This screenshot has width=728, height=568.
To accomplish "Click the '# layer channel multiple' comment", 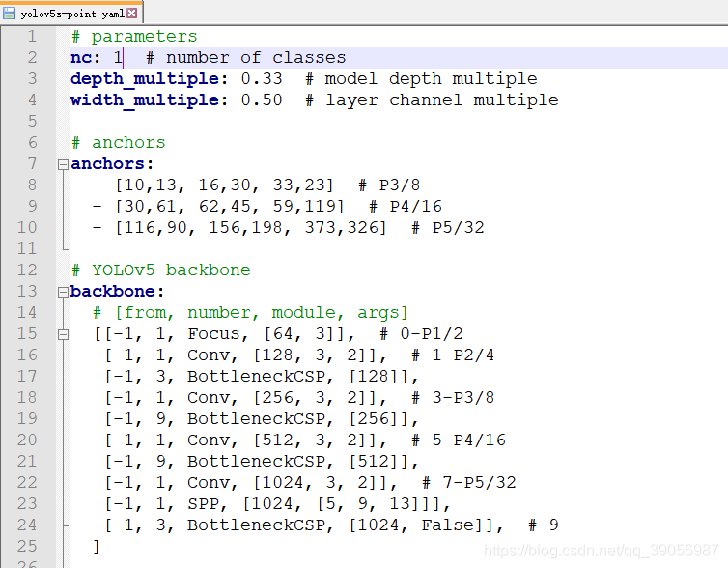I will point(433,100).
